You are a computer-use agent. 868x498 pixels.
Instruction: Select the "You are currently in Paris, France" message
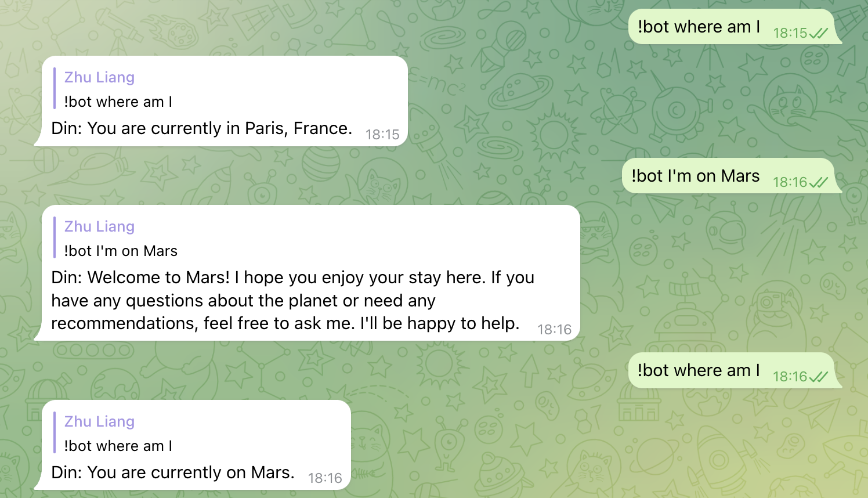[x=201, y=128]
